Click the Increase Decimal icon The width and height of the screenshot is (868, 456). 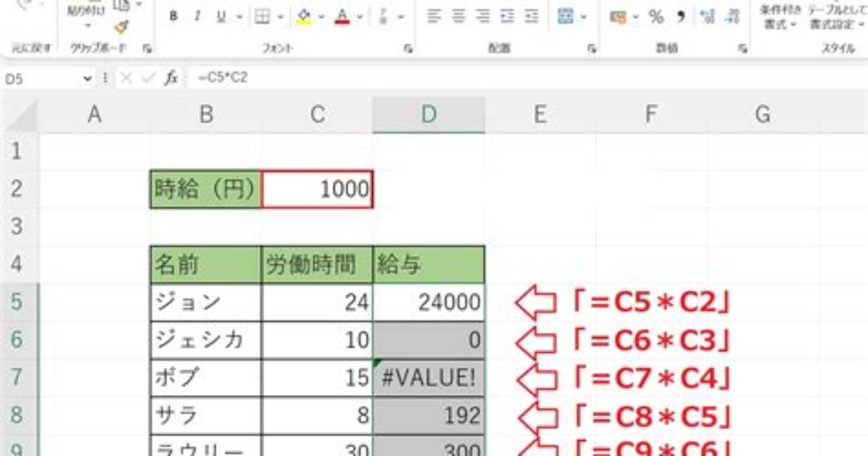coord(708,17)
